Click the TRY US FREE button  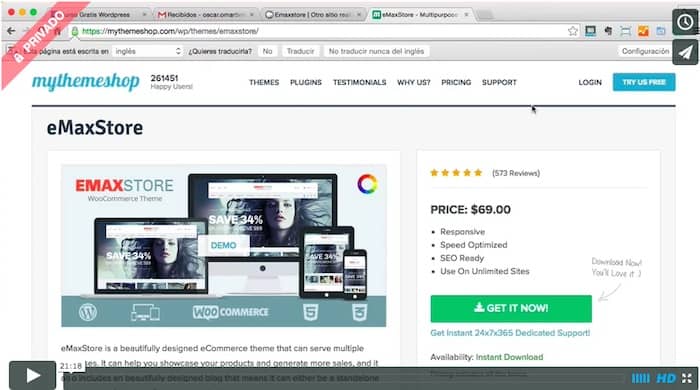pos(644,82)
